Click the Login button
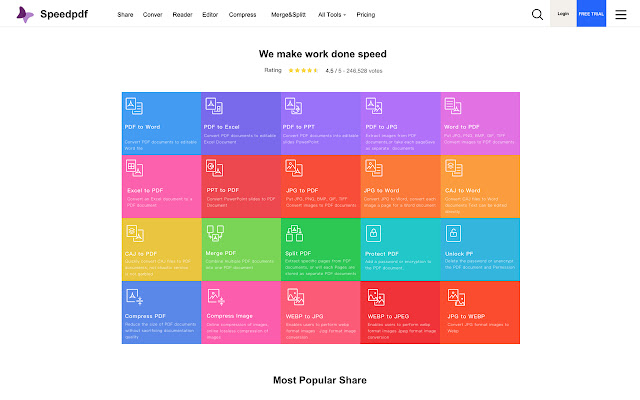The height and width of the screenshot is (400, 640). pos(563,13)
